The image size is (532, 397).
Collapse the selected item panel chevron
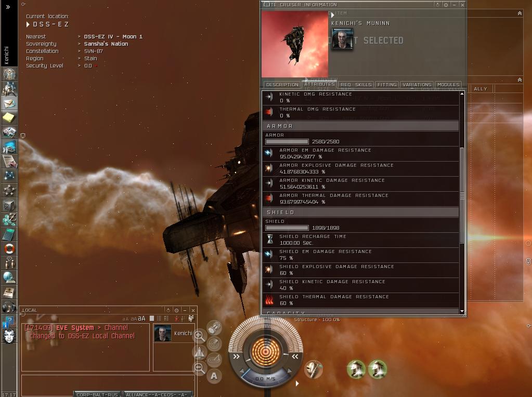pos(520,13)
